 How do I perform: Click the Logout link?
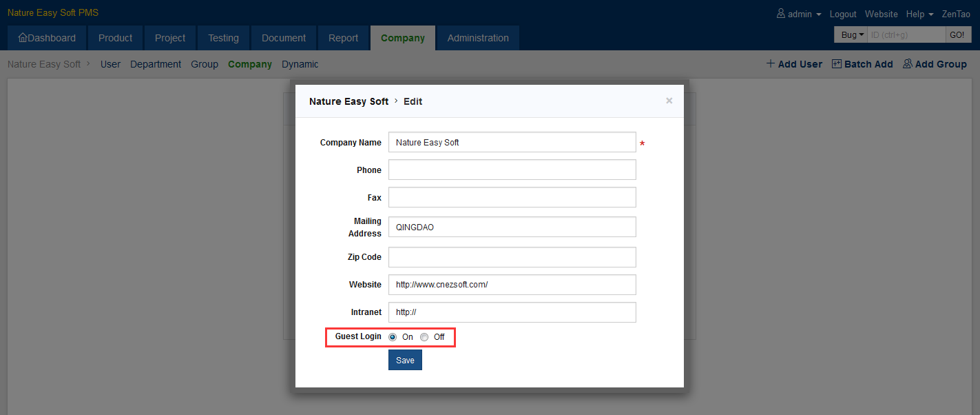point(843,14)
